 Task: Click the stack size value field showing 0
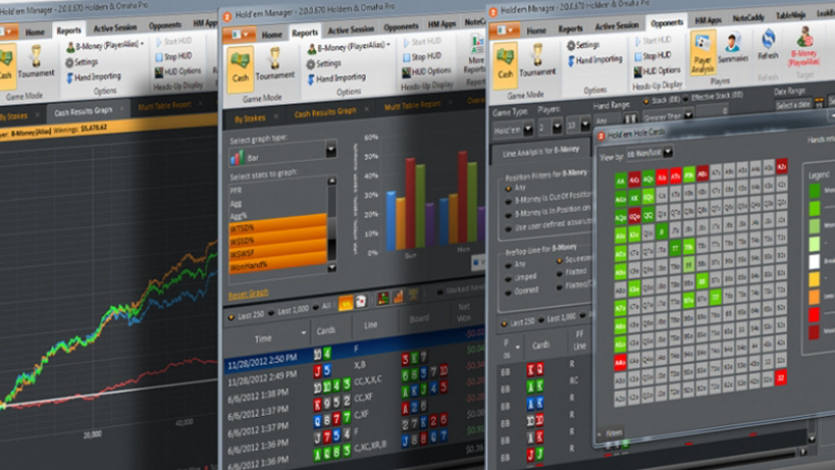(711, 112)
